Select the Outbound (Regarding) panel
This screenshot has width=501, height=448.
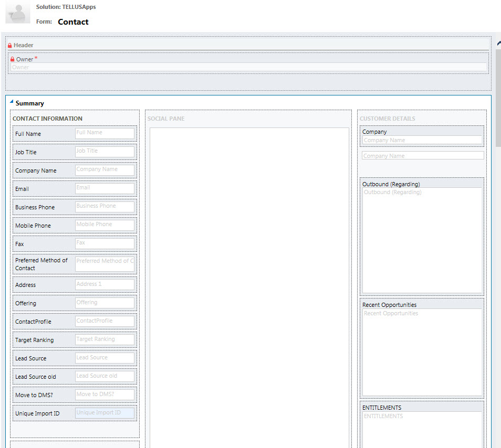click(x=422, y=236)
